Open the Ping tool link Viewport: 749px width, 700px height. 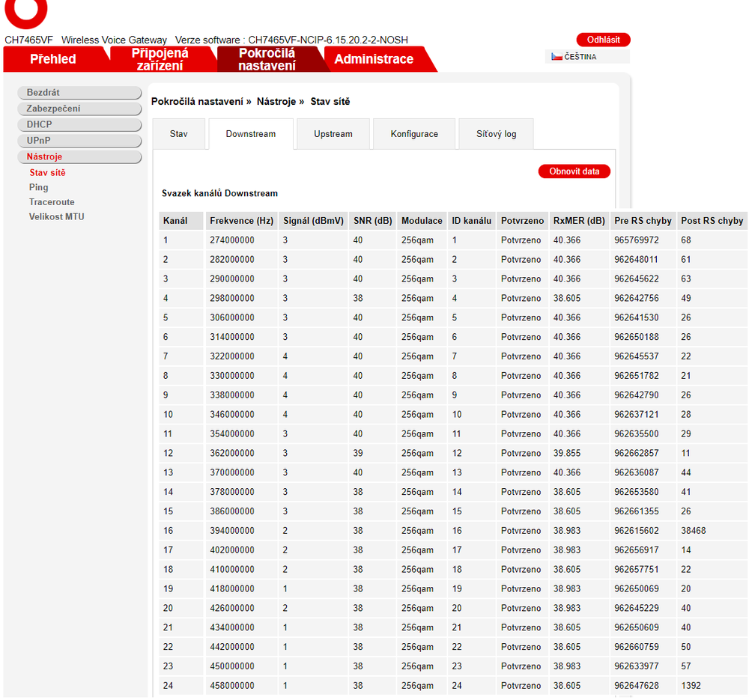(39, 187)
